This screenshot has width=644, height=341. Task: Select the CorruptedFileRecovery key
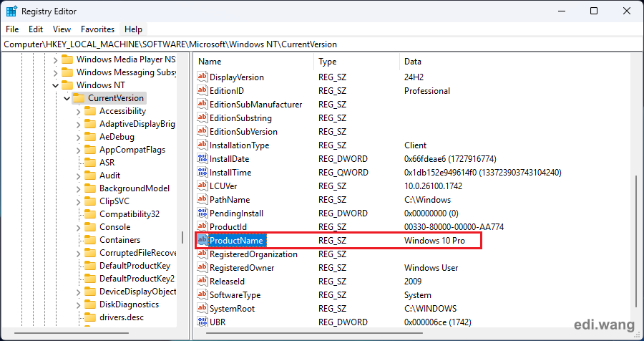[137, 253]
